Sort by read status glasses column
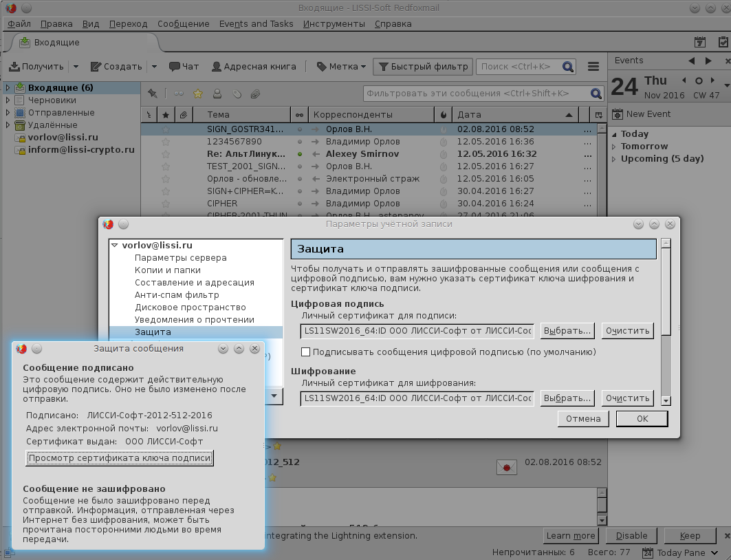Viewport: 731px width, 560px height. pyautogui.click(x=299, y=115)
